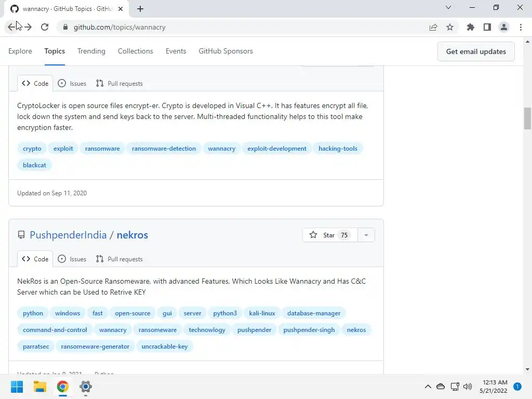532x399 pixels.
Task: Select the crypto topic tag
Action: 32,149
